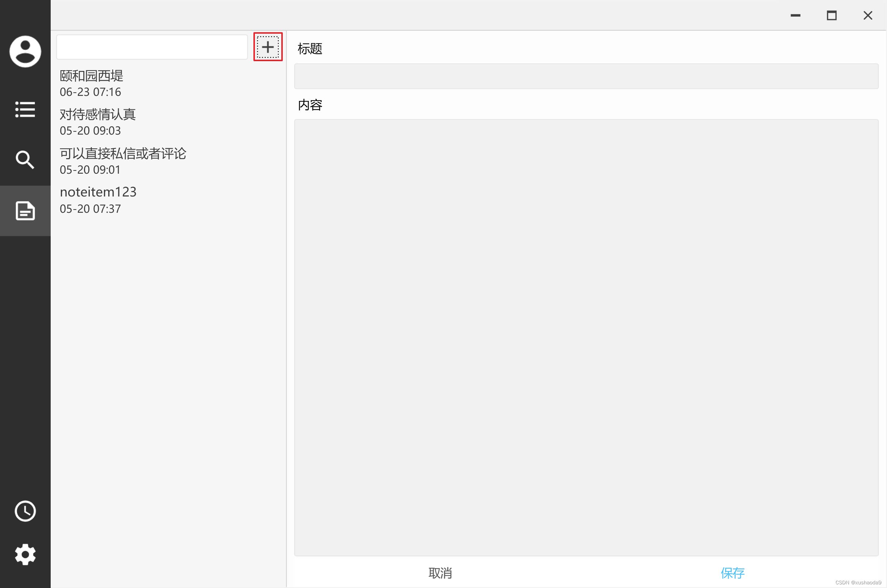Open settings via the gear icon
The image size is (887, 588).
pyautogui.click(x=25, y=554)
